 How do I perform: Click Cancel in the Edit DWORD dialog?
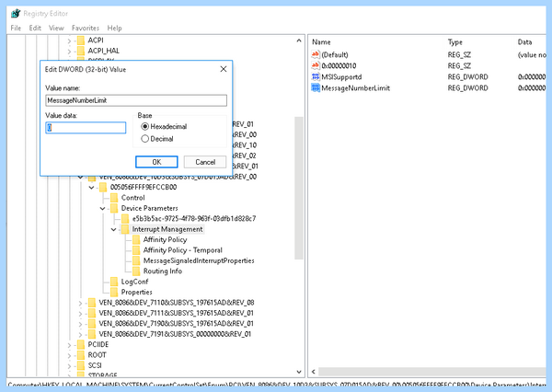205,162
